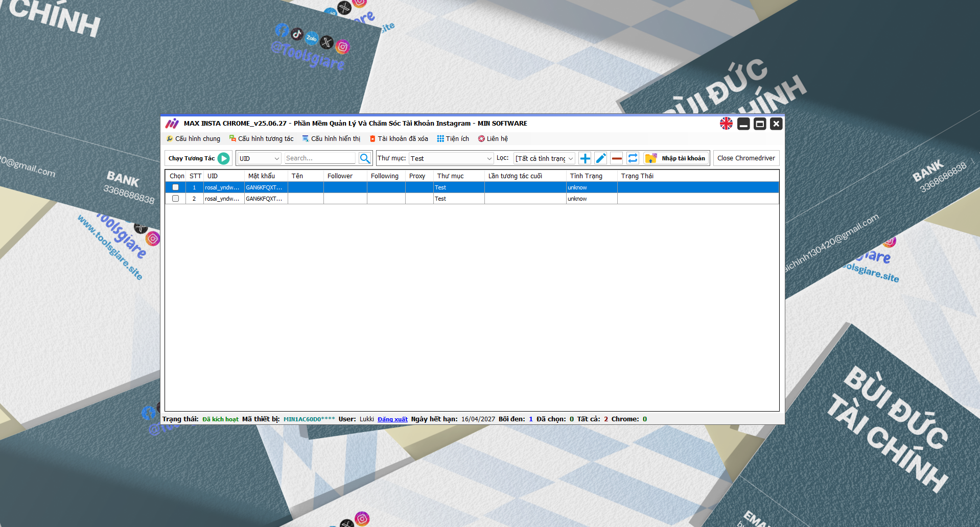This screenshot has width=980, height=527.
Task: Open the Liên hệ menu
Action: (x=493, y=139)
